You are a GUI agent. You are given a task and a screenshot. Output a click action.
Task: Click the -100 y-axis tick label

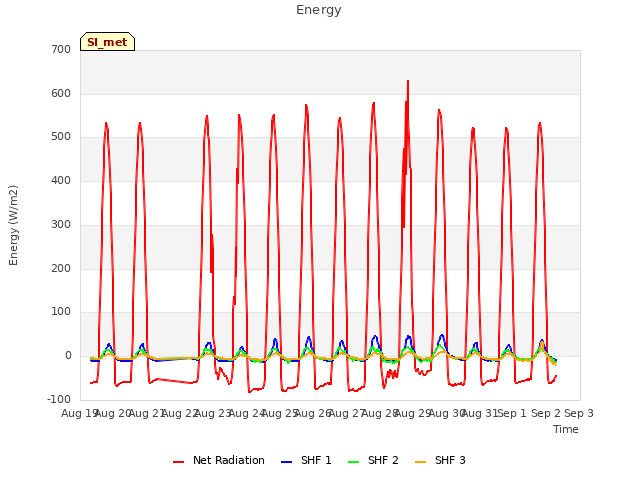[x=59, y=399]
